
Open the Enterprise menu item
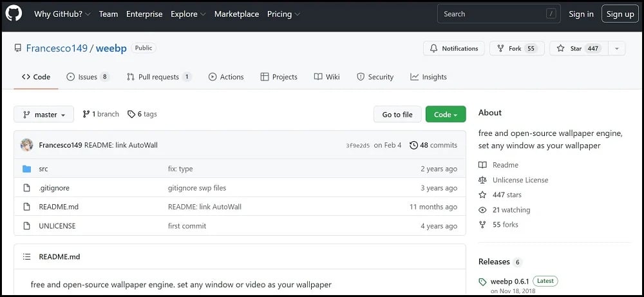point(144,14)
